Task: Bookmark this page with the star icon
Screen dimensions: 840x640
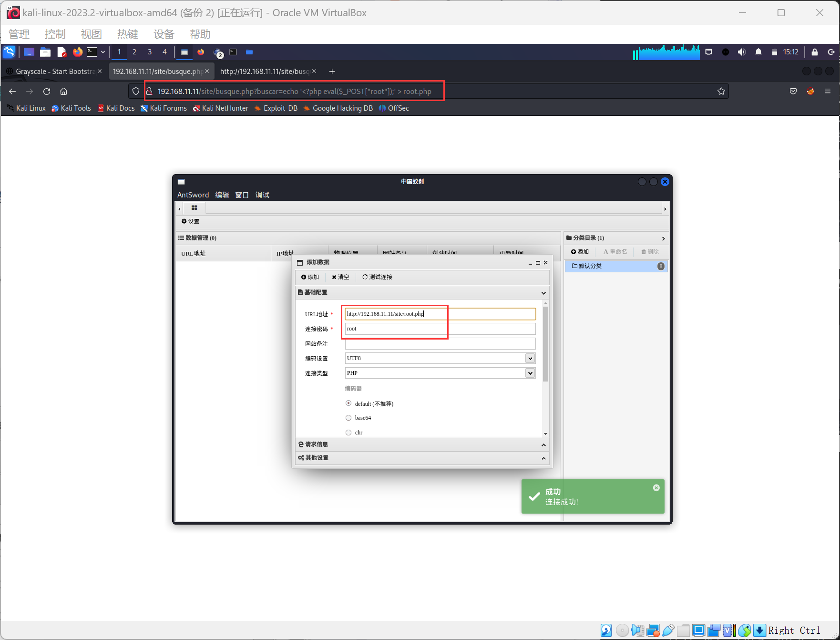Action: [x=721, y=92]
